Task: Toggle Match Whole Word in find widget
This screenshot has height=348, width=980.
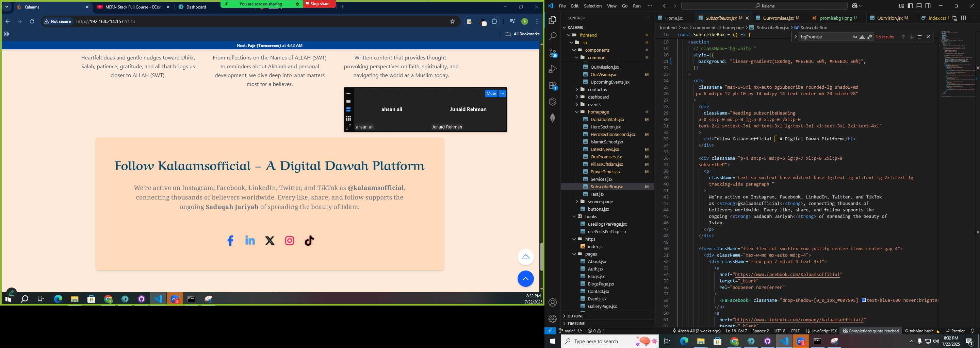Action: point(862,37)
